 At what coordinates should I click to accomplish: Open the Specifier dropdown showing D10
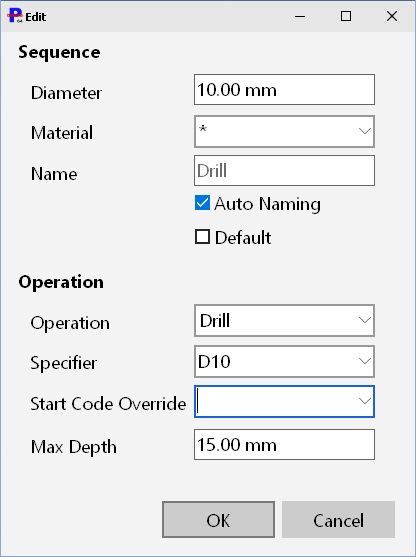(364, 361)
